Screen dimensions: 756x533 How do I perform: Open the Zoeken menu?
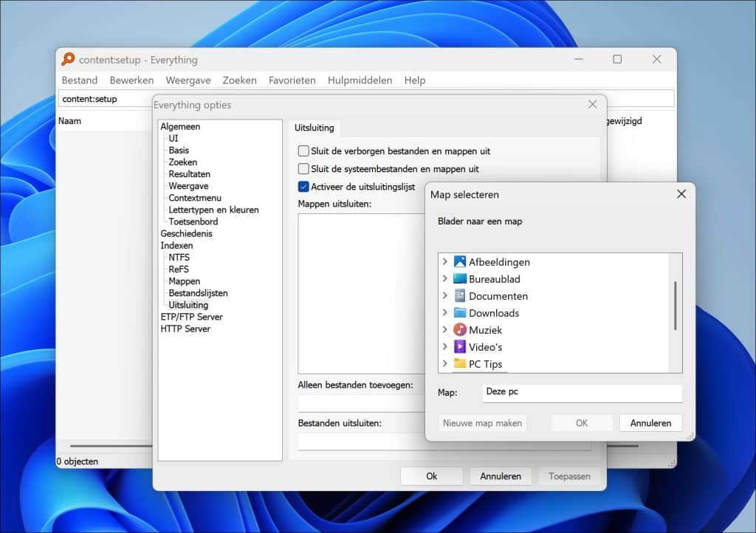239,80
